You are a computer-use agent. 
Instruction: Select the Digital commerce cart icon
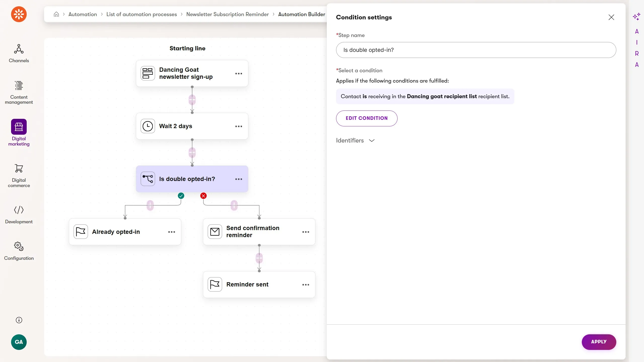(x=19, y=168)
